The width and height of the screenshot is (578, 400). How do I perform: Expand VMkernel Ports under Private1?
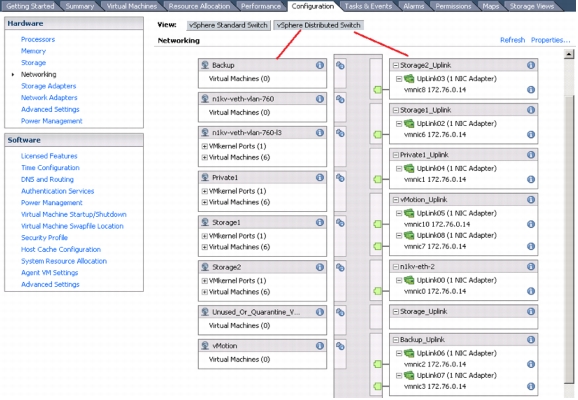204,191
